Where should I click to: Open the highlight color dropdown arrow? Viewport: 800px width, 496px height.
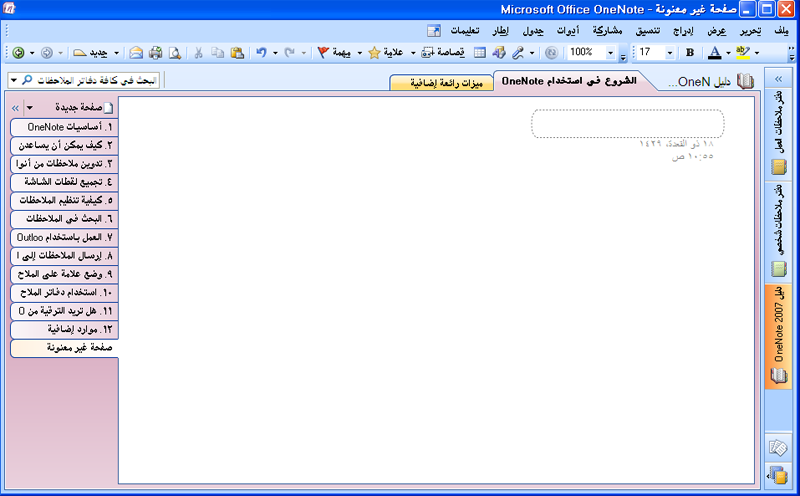757,53
